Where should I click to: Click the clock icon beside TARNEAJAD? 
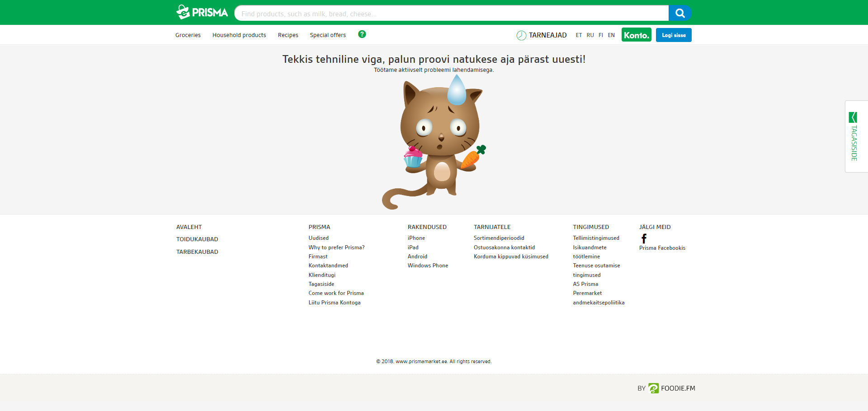pyautogui.click(x=521, y=35)
